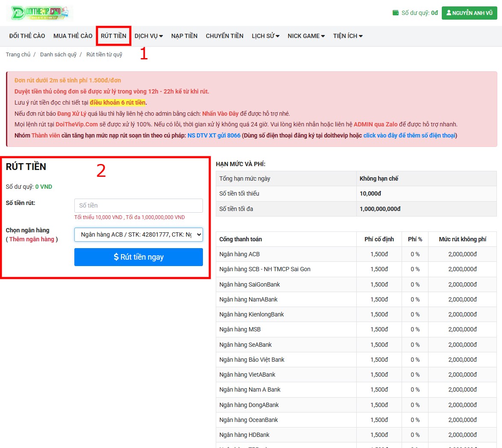Viewport: 502px width, 448px height.
Task: Focus the Số tiền rút input field
Action: (138, 205)
